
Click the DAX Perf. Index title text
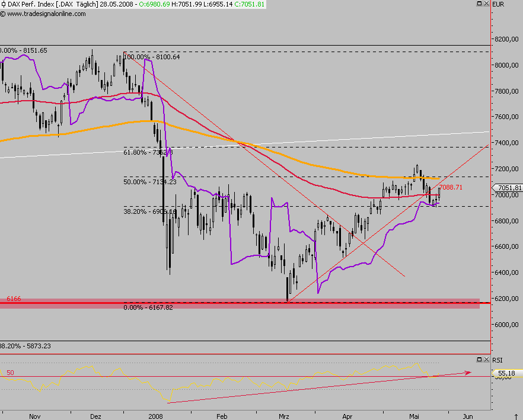coord(31,4)
